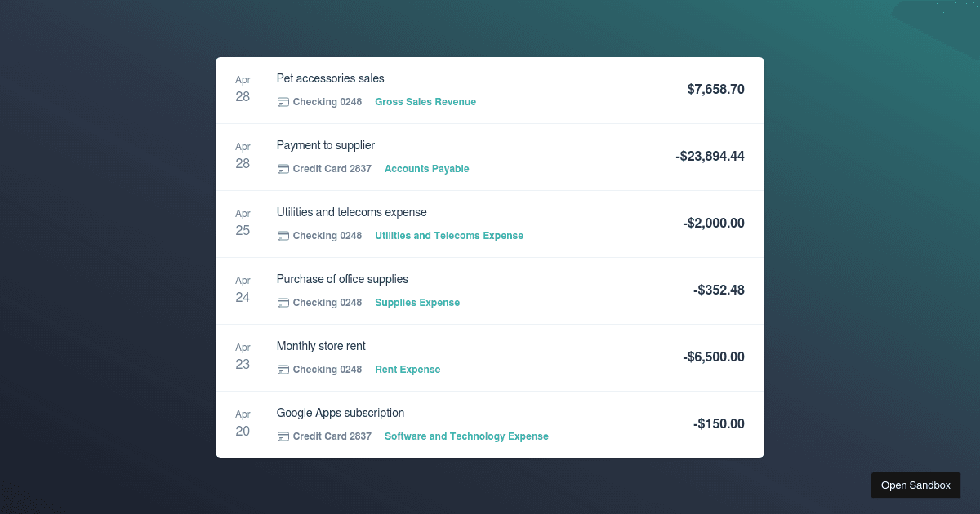This screenshot has height=514, width=980.
Task: Select the Pet accessories sales transaction
Action: point(330,78)
